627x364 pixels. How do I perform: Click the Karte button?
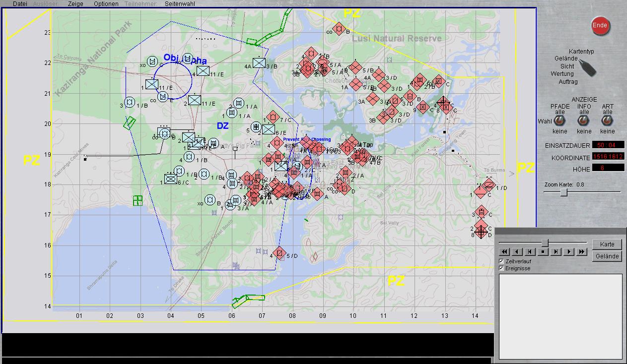(x=607, y=244)
